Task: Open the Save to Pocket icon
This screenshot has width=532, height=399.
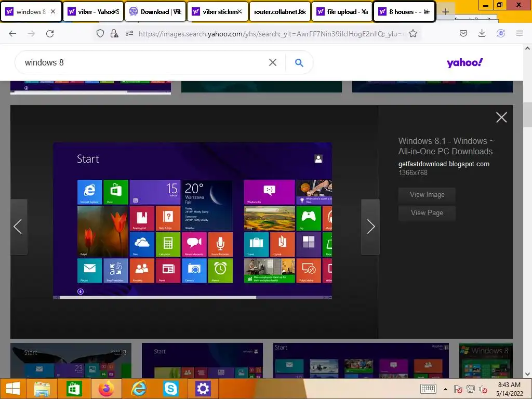Action: point(463,33)
